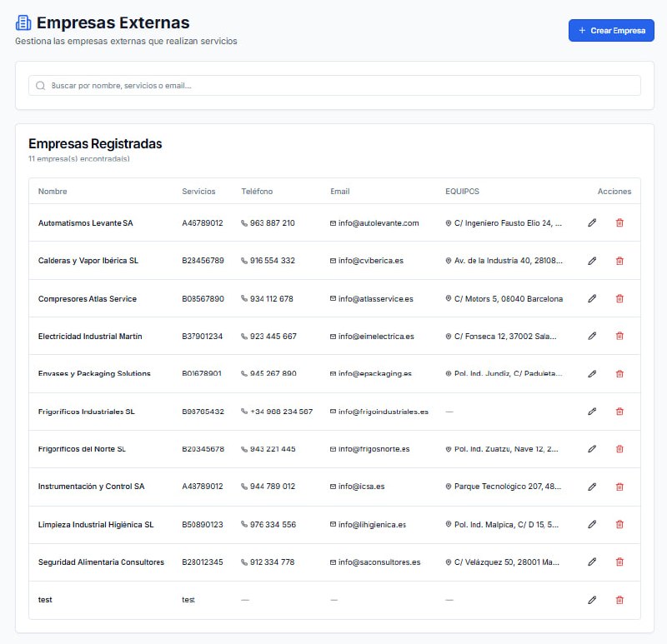
Task: Delete Limpieza Industrial Higiénica SL row
Action: tap(619, 524)
